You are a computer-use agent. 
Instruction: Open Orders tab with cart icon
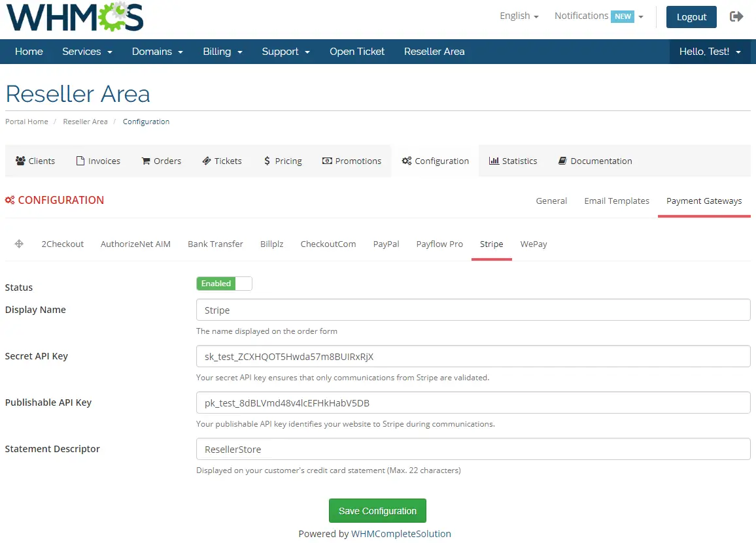coord(161,161)
